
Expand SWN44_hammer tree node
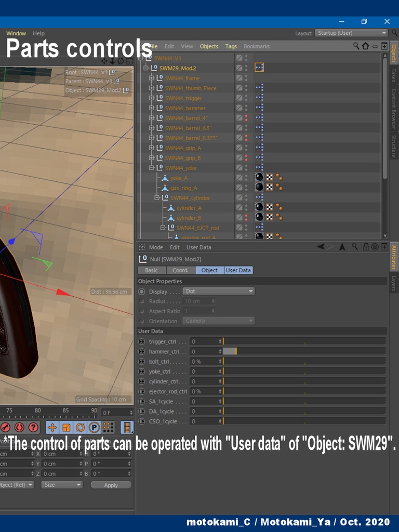152,108
